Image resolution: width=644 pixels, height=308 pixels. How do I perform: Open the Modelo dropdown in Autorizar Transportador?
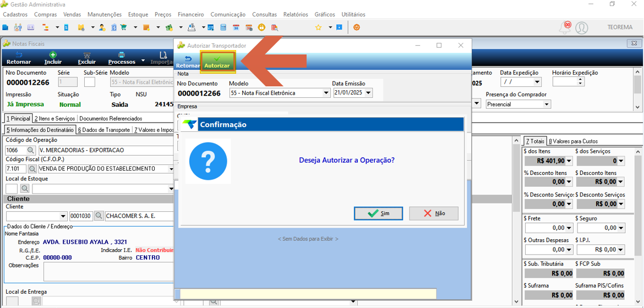pyautogui.click(x=326, y=93)
